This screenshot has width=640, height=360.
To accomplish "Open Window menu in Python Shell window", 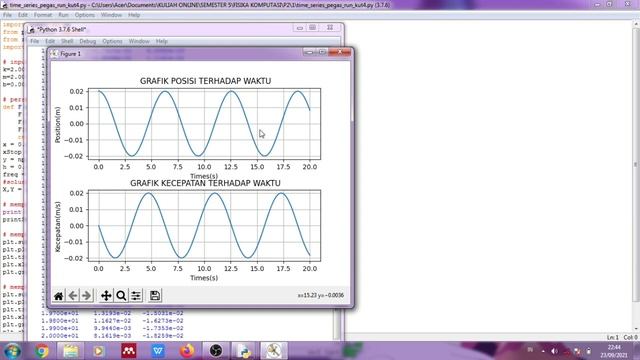I will point(139,41).
